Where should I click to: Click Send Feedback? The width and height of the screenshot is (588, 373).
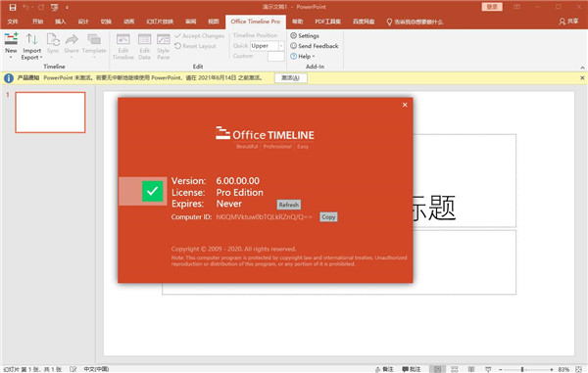pyautogui.click(x=315, y=46)
